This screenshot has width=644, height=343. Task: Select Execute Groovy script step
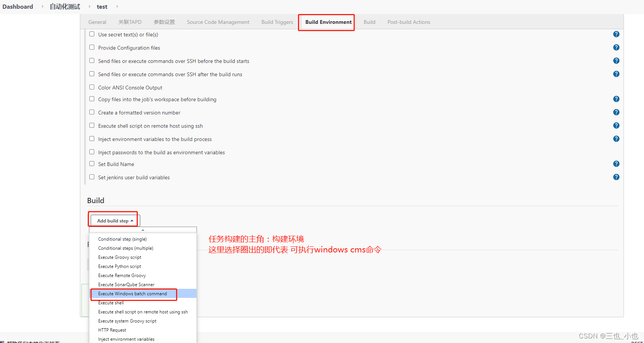coord(143,257)
